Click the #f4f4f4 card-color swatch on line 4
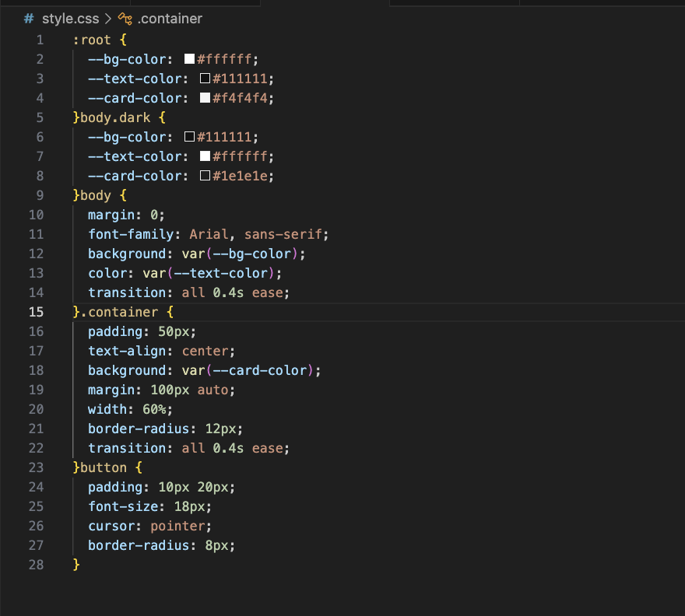This screenshot has height=616, width=685. (205, 98)
